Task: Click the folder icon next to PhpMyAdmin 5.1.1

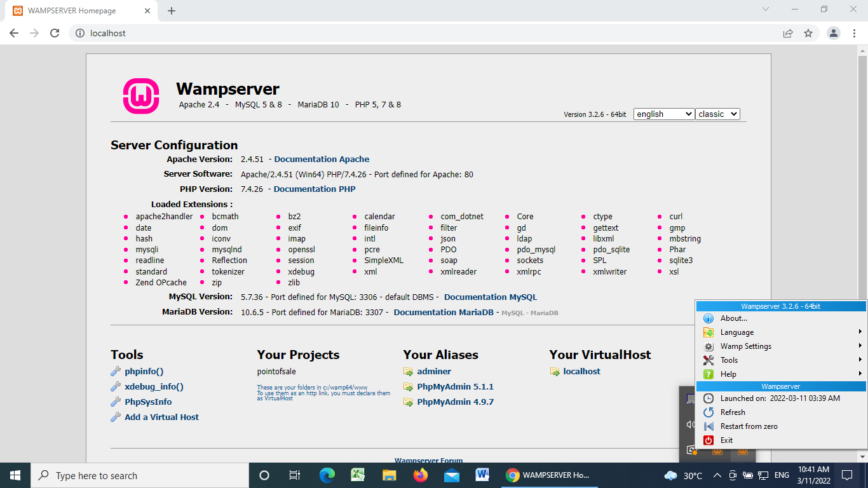Action: point(408,387)
